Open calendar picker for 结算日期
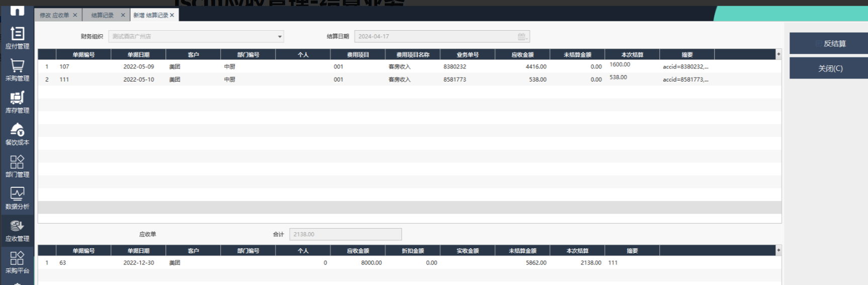Viewport: 868px width, 285px height. [523, 36]
